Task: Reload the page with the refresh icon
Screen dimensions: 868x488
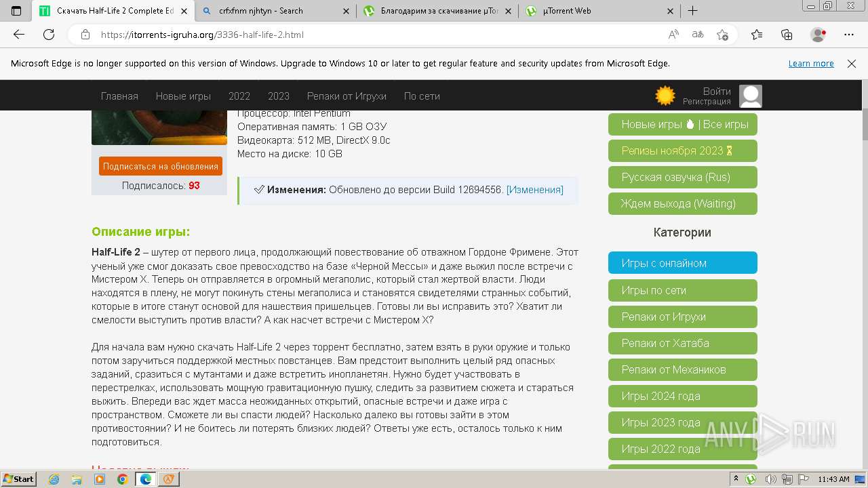Action: tap(49, 35)
